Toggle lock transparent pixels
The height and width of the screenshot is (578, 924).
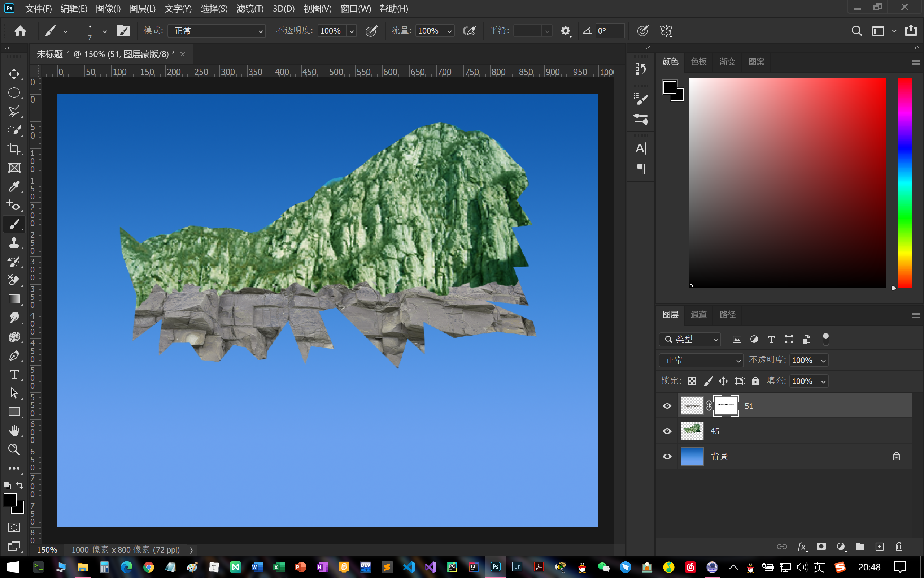point(692,381)
